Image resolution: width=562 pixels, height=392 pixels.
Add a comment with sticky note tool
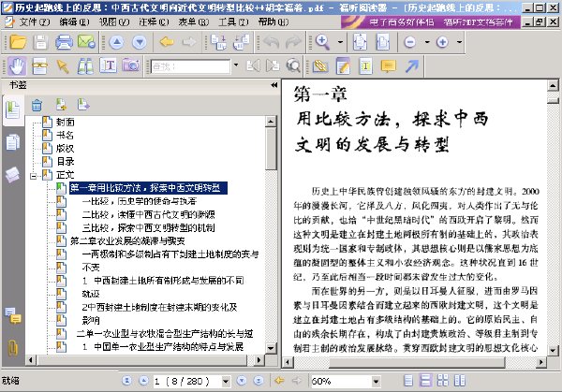point(389,66)
